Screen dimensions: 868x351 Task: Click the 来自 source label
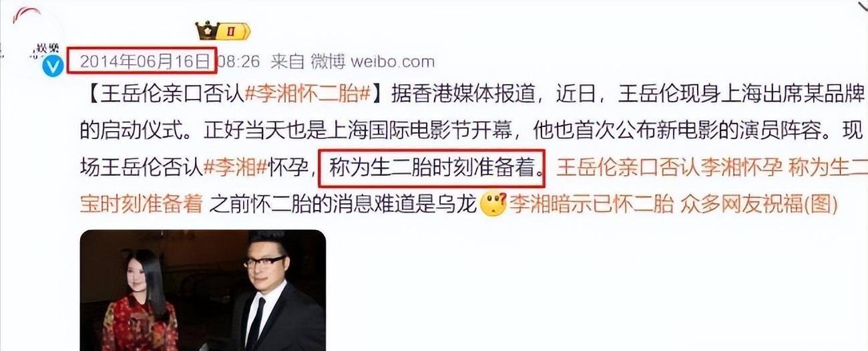pyautogui.click(x=287, y=62)
